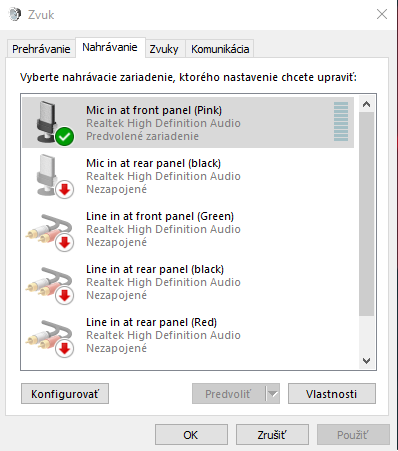Click the Zrušiť button
The height and width of the screenshot is (451, 398).
[272, 435]
